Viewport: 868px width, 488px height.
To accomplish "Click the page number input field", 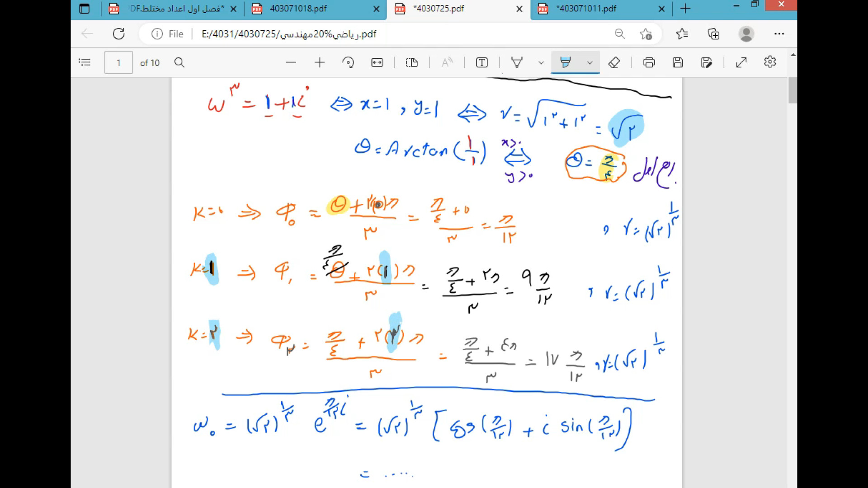I will point(118,62).
